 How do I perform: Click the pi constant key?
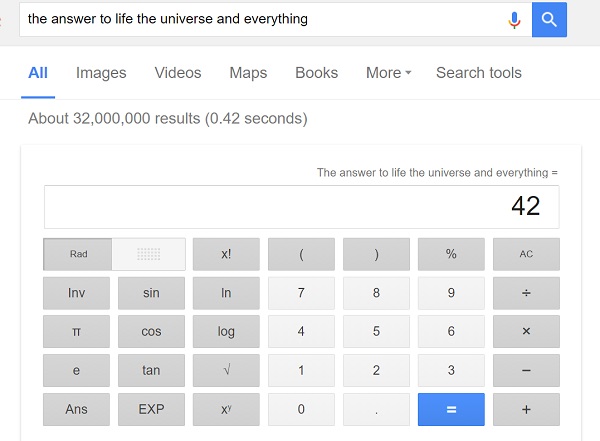76,331
